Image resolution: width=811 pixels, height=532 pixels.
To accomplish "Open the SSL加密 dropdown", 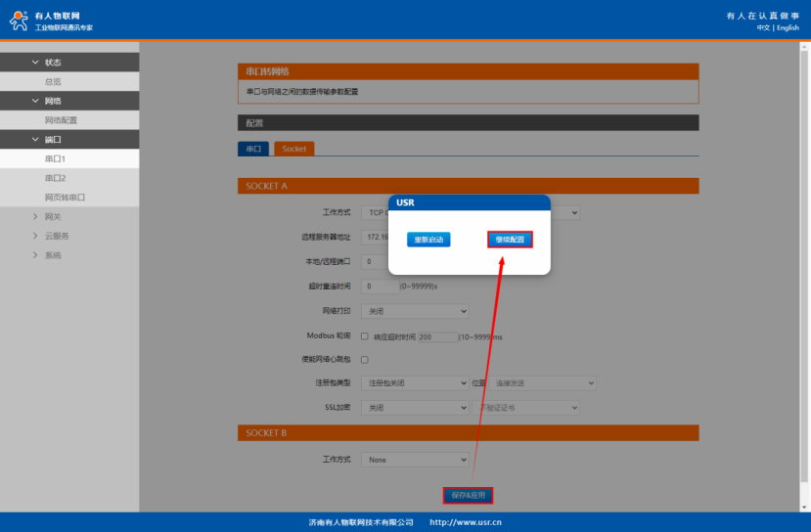I will coord(415,408).
